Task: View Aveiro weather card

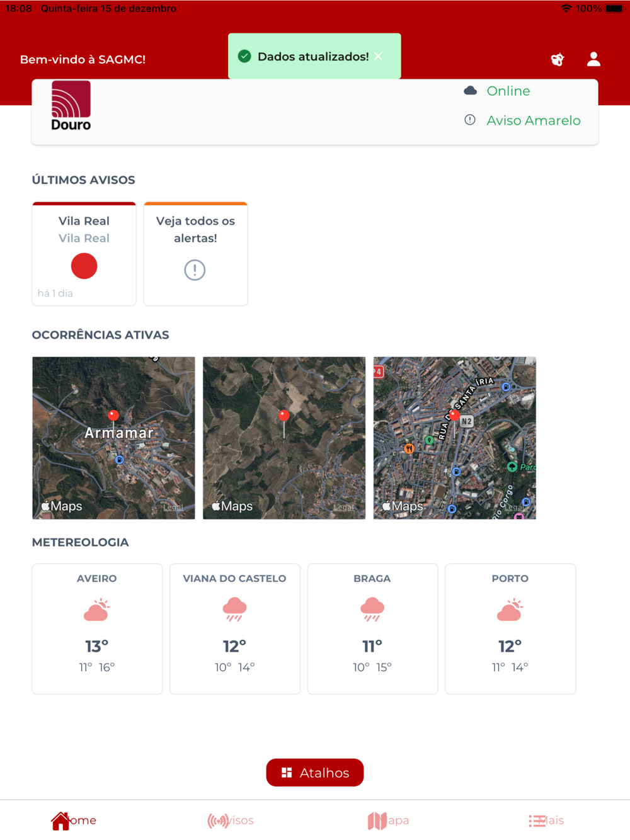Action: point(97,628)
